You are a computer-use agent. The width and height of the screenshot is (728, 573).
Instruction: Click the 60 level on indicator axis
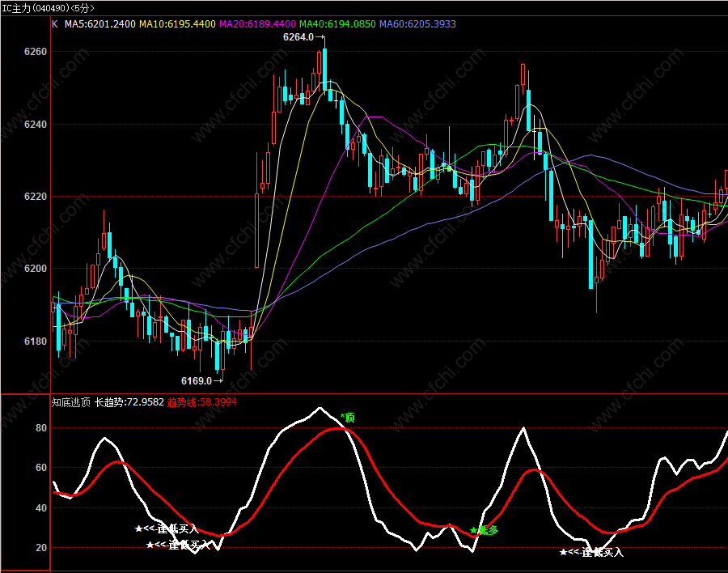pos(41,468)
